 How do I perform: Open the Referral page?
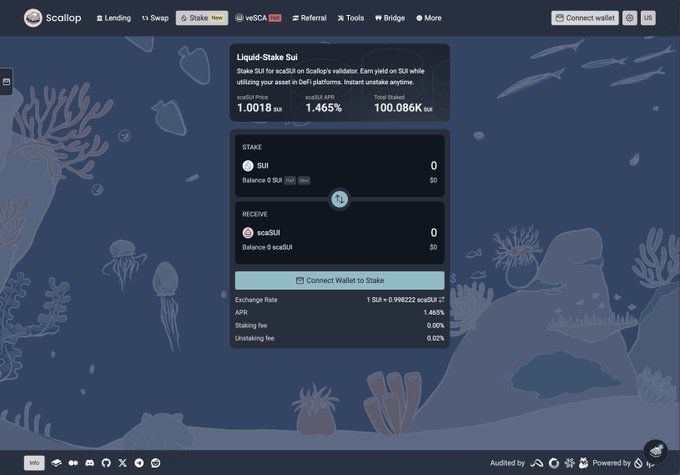point(309,18)
